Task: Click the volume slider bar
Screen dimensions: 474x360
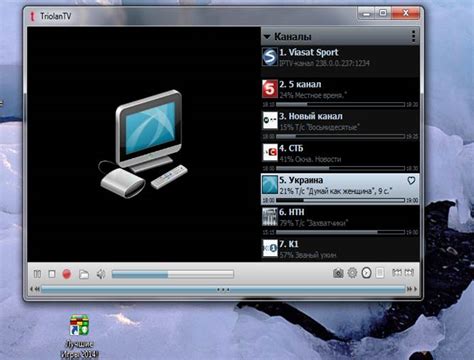Action: tap(173, 274)
